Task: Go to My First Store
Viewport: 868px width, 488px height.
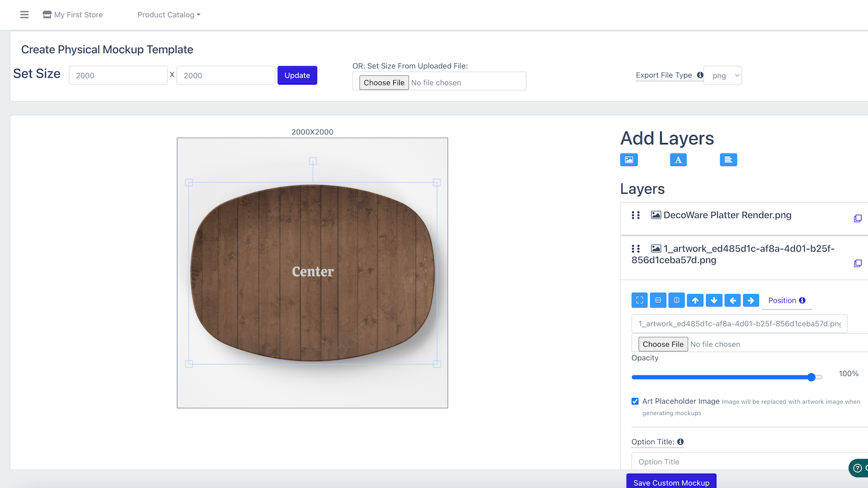Action: 72,15
